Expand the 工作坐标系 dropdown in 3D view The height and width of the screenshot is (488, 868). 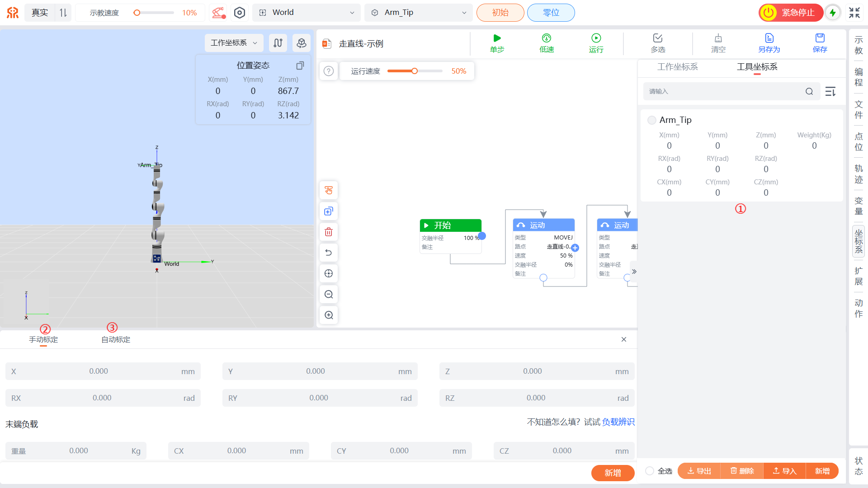coord(234,43)
